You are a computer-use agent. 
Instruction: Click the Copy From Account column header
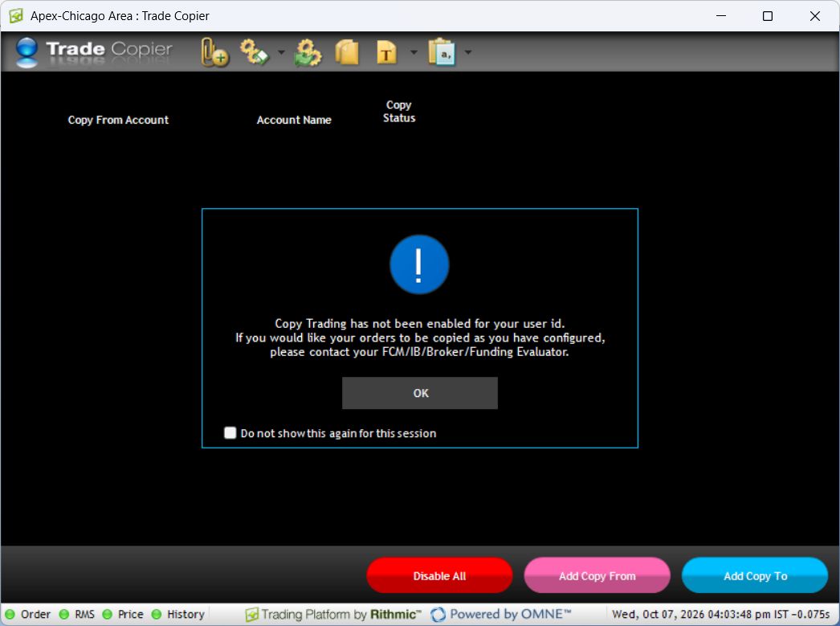coord(118,120)
